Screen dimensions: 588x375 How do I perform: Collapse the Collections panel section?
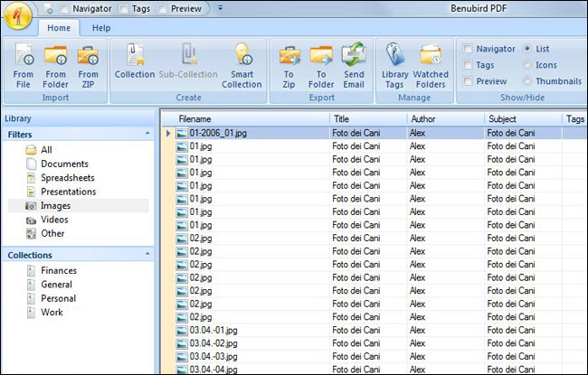[147, 255]
